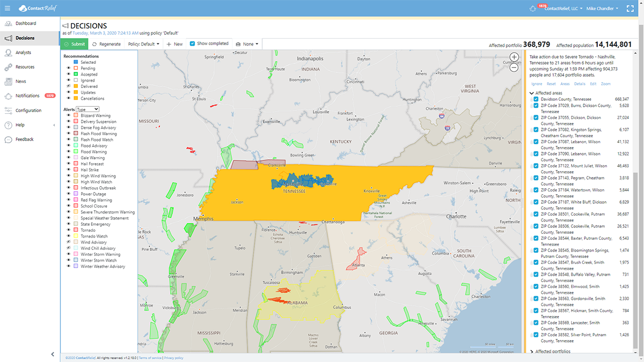The height and width of the screenshot is (362, 644).
Task: Click Regenerate in the toolbar
Action: 106,44
